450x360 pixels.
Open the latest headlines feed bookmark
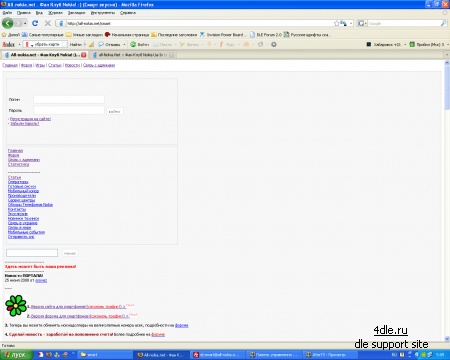174,35
